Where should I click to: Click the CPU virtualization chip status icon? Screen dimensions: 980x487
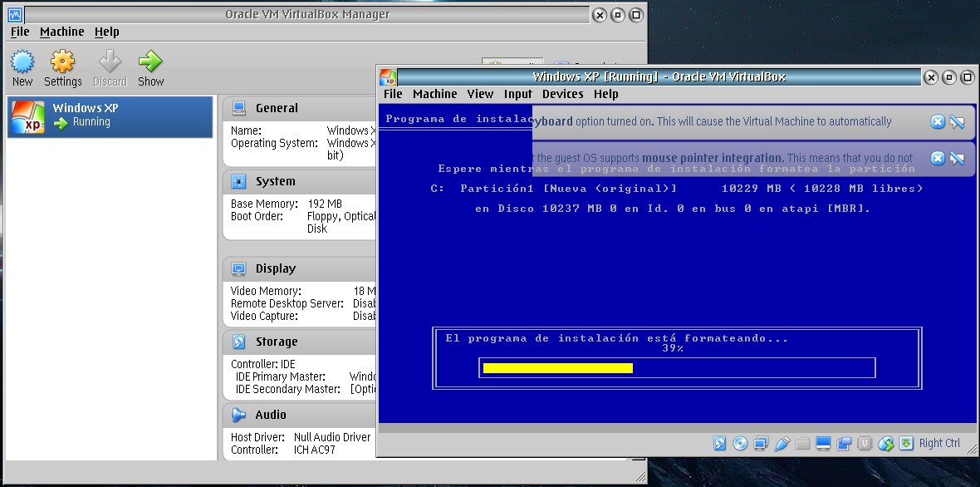(865, 444)
